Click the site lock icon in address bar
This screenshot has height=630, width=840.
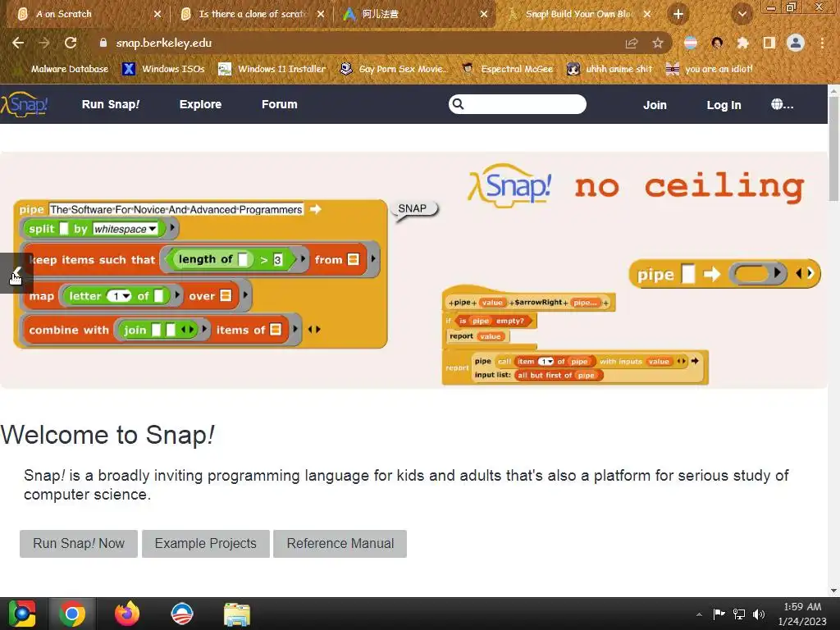(103, 43)
